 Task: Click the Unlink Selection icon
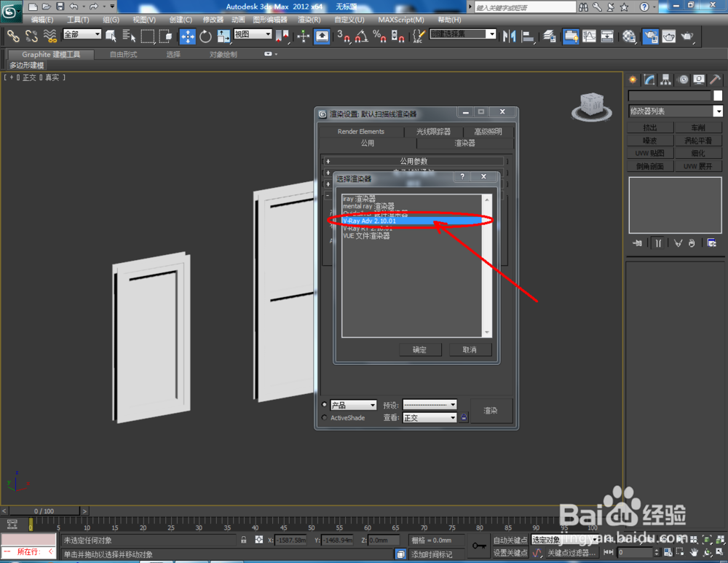coord(31,36)
